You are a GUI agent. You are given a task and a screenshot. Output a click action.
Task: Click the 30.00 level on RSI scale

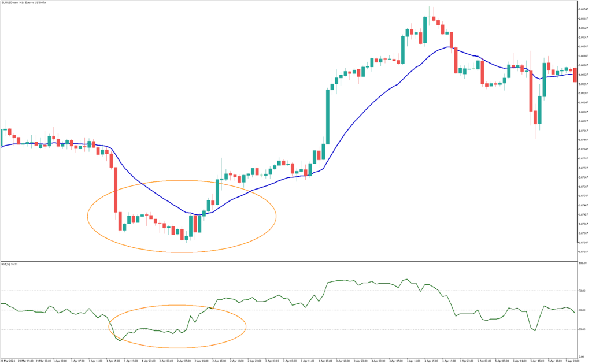tap(583, 329)
